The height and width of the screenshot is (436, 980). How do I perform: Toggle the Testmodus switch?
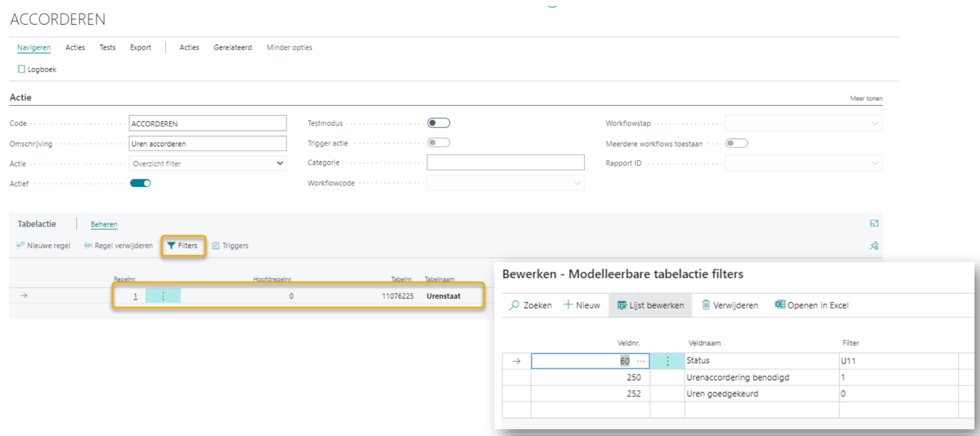click(x=438, y=123)
